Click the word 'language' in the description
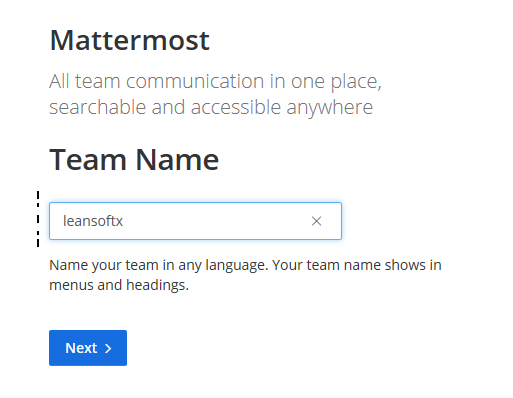Viewport: 513px width, 398px height. [237, 266]
